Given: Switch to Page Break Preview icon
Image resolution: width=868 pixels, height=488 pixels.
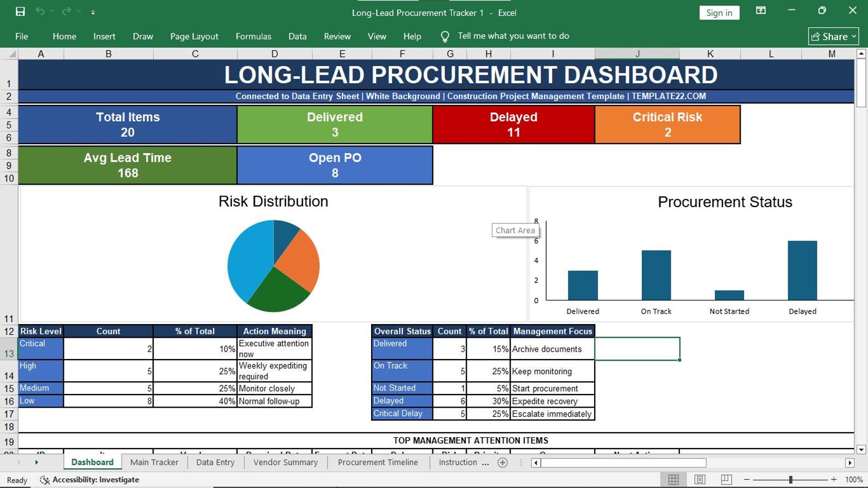Looking at the screenshot, I should point(726,480).
